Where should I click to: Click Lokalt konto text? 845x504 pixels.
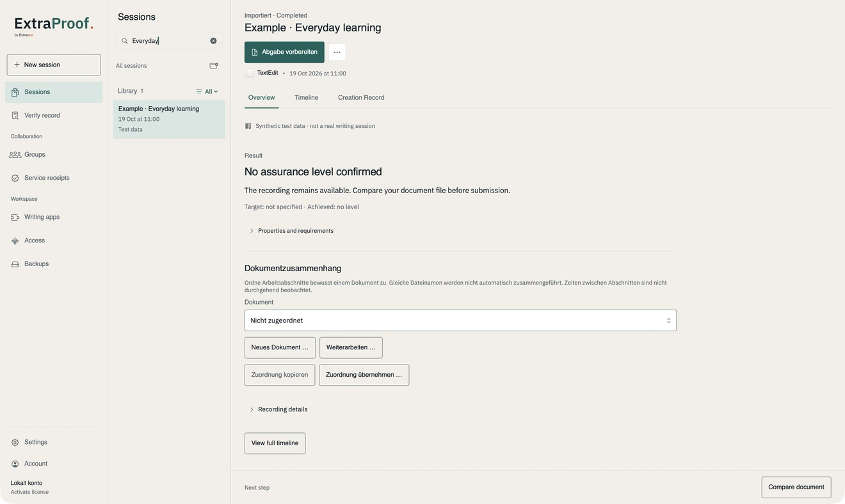pyautogui.click(x=26, y=483)
